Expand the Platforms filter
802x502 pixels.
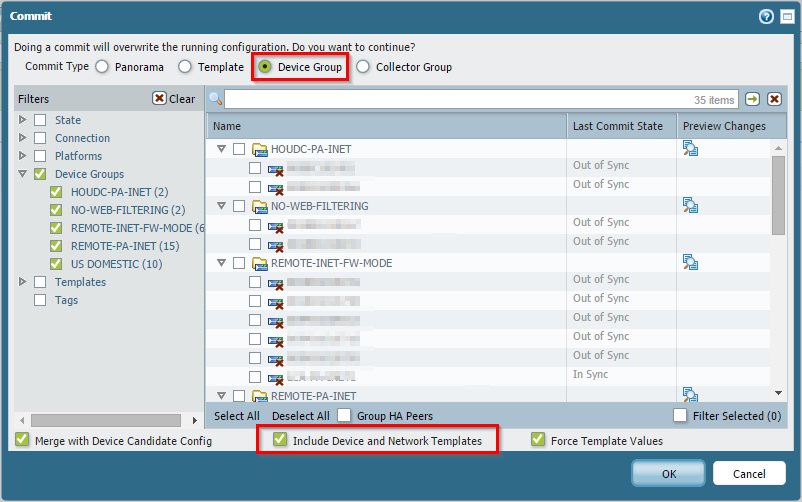[x=23, y=156]
